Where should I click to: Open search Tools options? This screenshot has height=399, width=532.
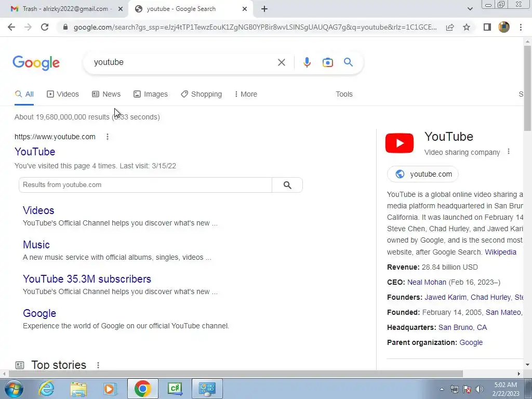[344, 95]
